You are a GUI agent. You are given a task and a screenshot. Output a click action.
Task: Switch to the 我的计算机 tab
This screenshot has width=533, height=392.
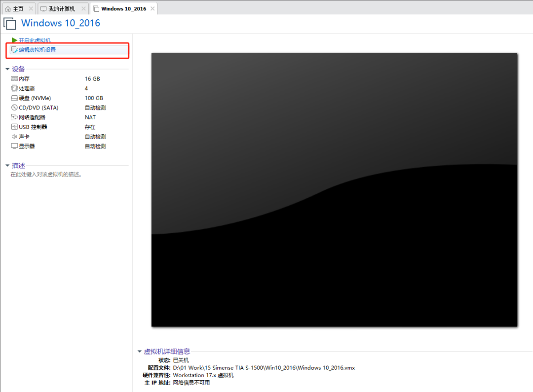coord(62,9)
